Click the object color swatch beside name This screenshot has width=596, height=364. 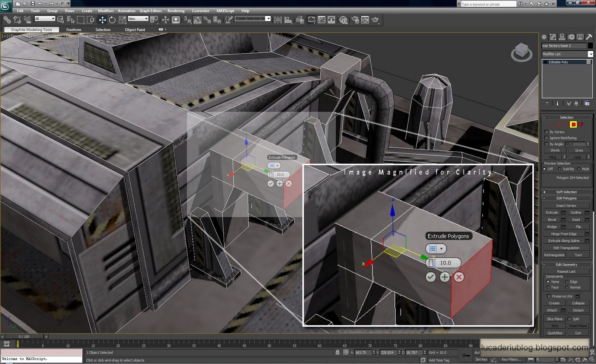(590, 45)
